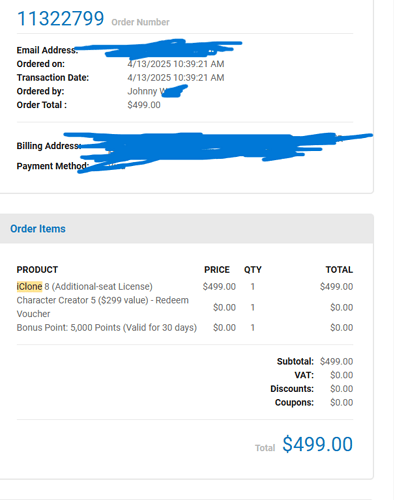
Task: Click the QTY column header
Action: click(x=253, y=270)
